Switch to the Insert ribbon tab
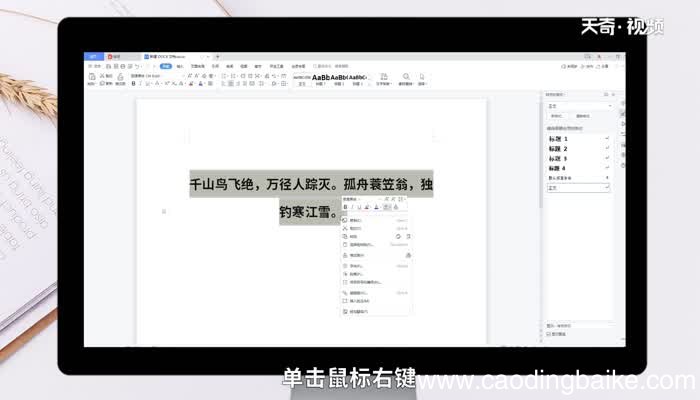Viewport: 700px width, 400px height. 180,66
